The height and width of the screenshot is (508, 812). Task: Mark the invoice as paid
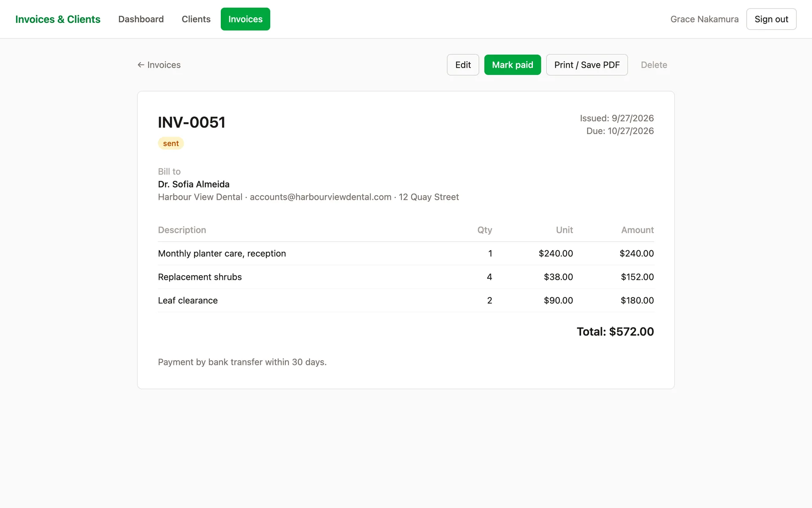click(513, 65)
